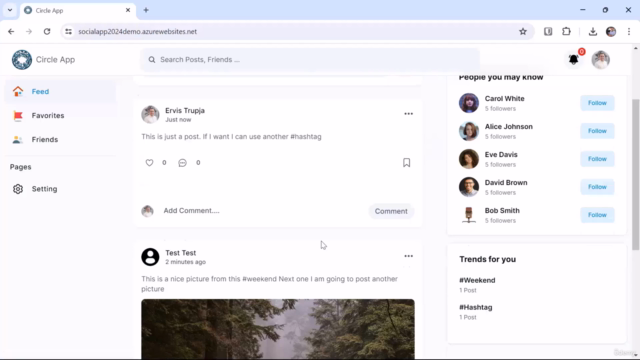Screen dimensions: 640x360
Task: Go back using the browser back arrow
Action: coord(11,31)
